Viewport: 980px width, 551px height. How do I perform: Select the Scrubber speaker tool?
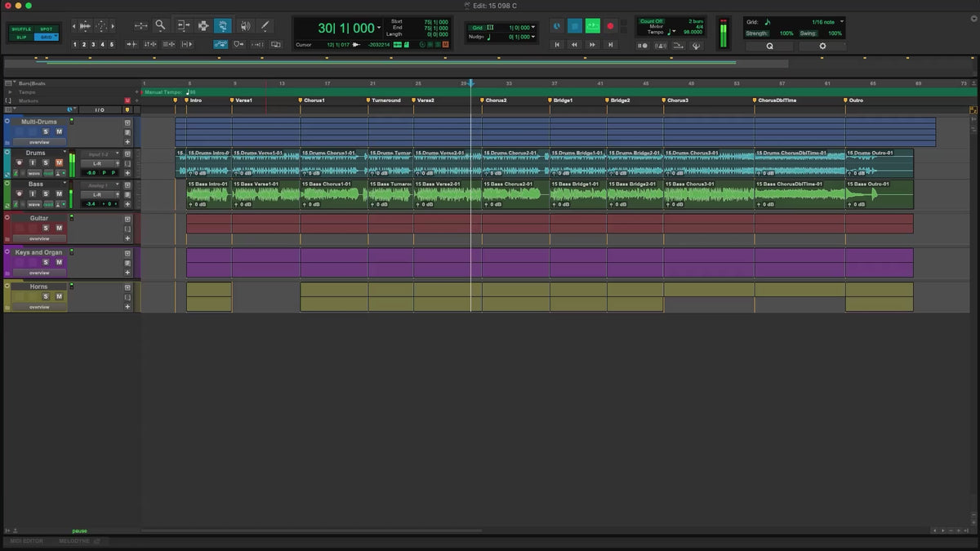tap(244, 25)
